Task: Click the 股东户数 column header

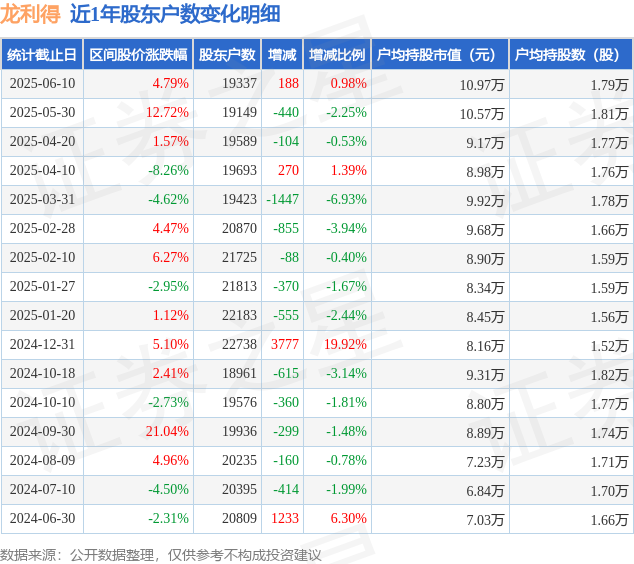Action: pos(227,55)
